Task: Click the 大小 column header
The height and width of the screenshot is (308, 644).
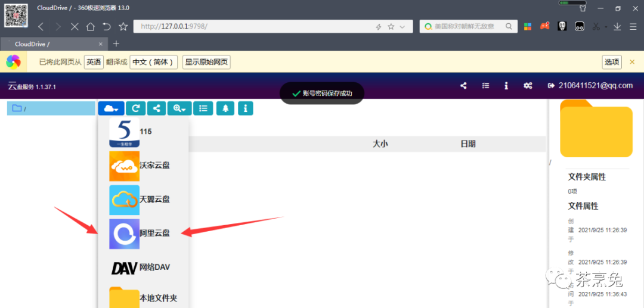Action: pos(380,144)
